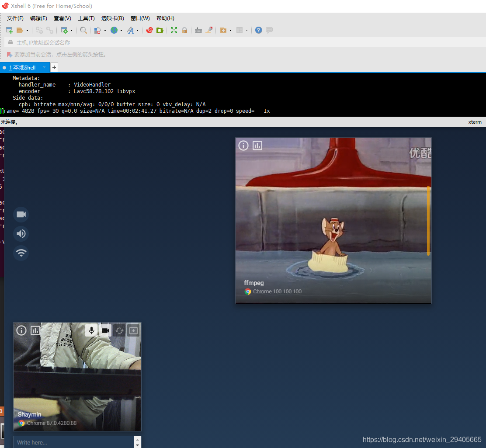Click the 'xterm' status bar text
This screenshot has width=486, height=448.
pyautogui.click(x=475, y=122)
